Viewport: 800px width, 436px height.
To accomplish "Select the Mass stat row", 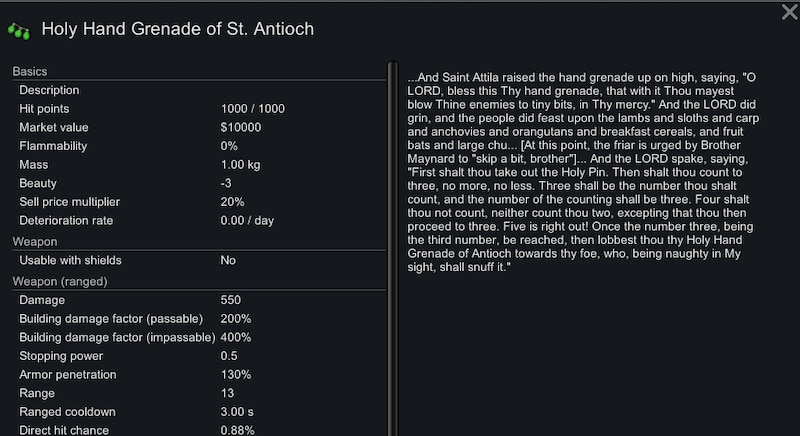I will click(199, 165).
